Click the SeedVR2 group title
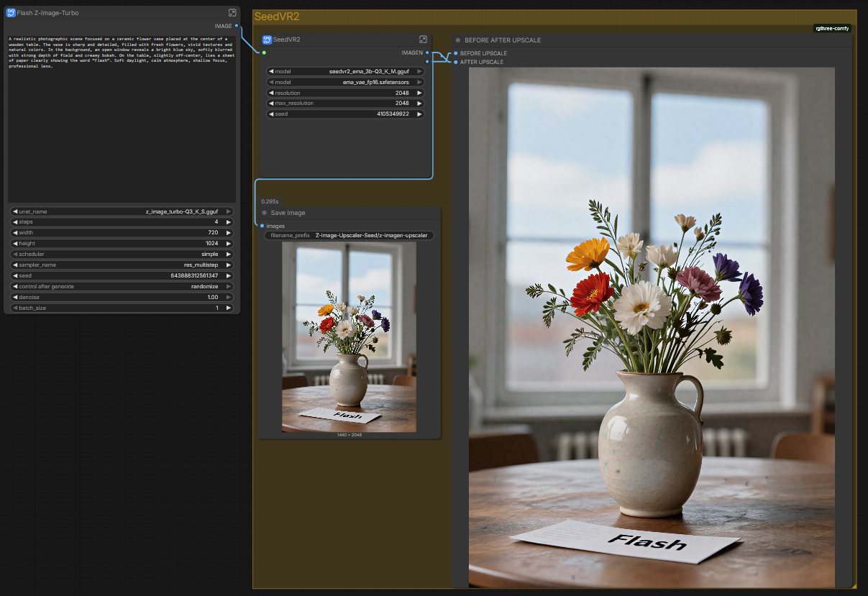Screen dimensions: 868x596 pos(277,17)
